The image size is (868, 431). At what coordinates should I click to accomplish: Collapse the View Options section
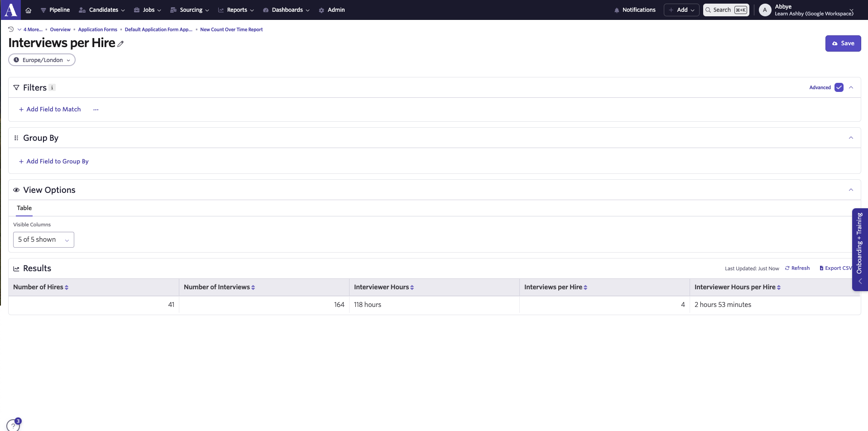851,190
